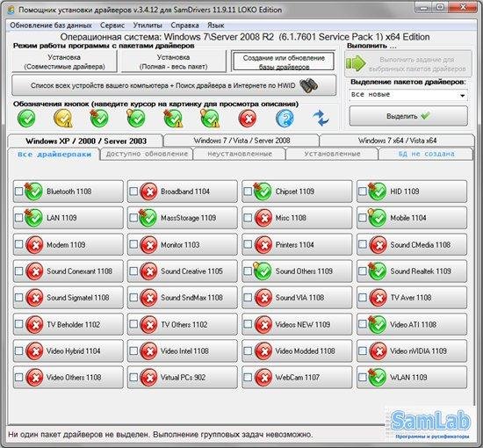Click the Sound Others 1109 green icon
Image resolution: width=483 pixels, height=448 pixels.
(263, 271)
